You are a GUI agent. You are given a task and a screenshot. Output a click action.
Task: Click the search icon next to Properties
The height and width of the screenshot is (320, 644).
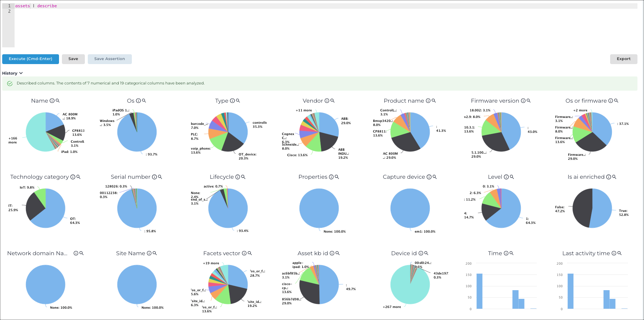[x=337, y=177]
